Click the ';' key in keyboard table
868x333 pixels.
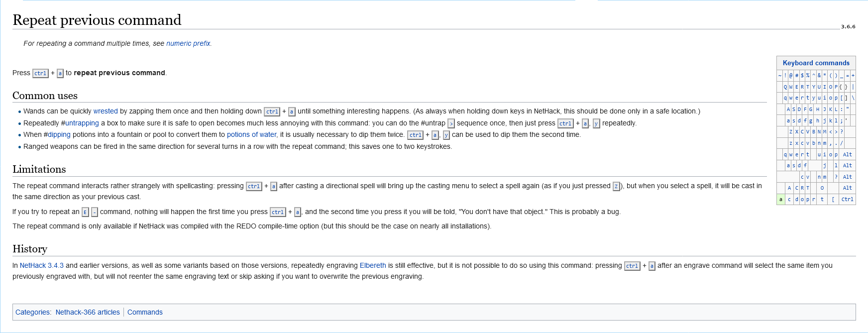[x=842, y=120]
